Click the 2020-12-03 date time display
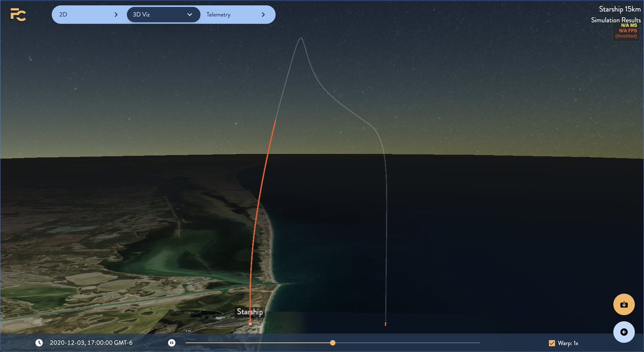Screen dimensions: 644x352 click(91, 343)
